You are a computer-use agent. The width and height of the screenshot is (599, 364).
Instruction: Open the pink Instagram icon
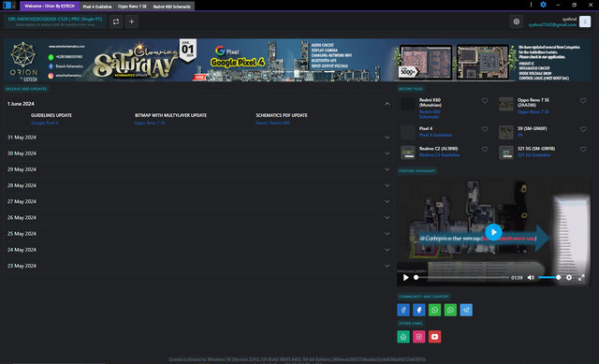point(418,337)
